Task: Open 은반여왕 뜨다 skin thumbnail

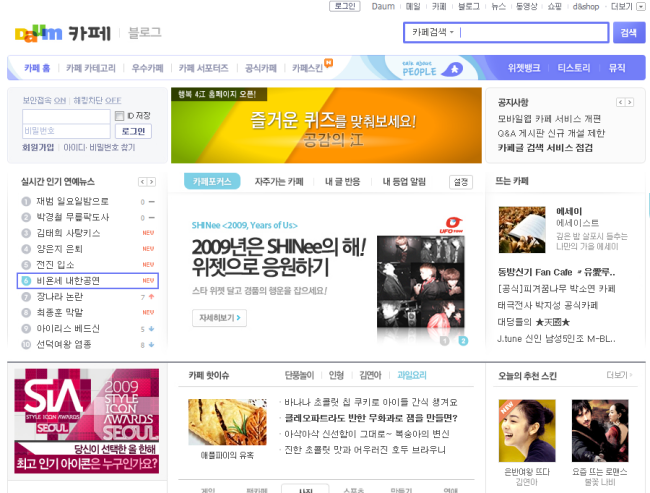Action: point(527,431)
